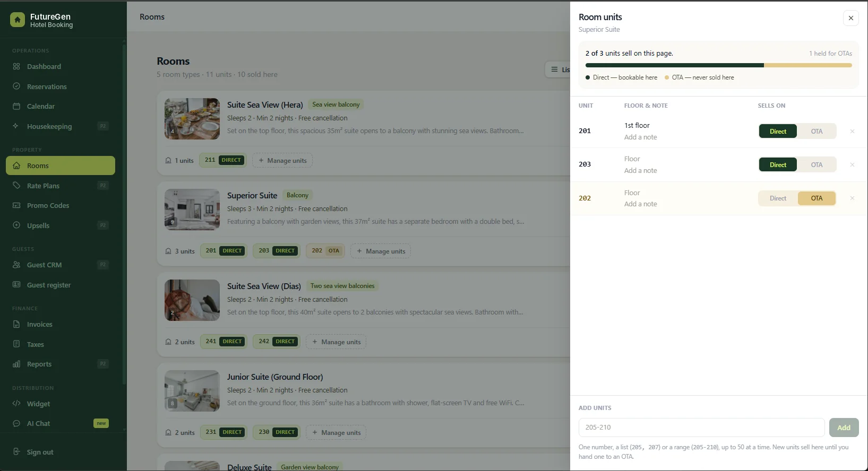Click Manage units for Junior Suite
The height and width of the screenshot is (471, 868).
[x=336, y=432]
